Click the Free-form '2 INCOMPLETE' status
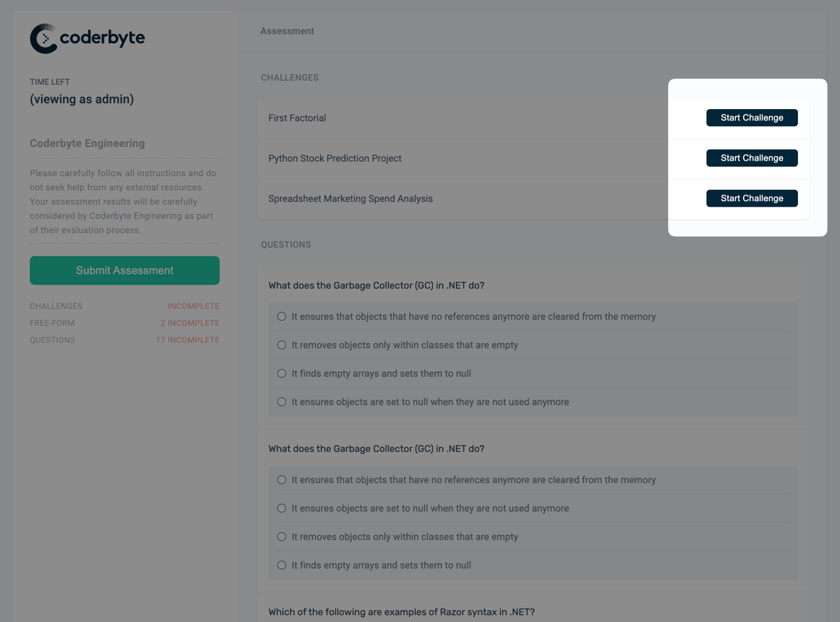 click(190, 323)
